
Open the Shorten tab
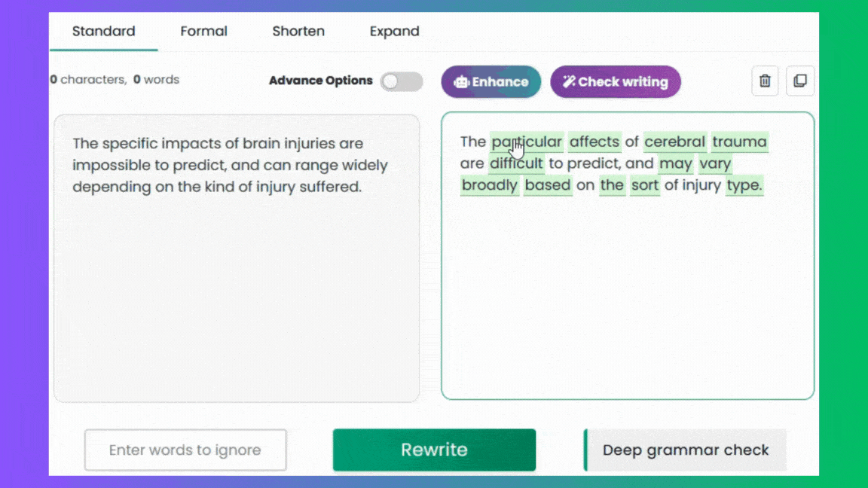pyautogui.click(x=298, y=31)
